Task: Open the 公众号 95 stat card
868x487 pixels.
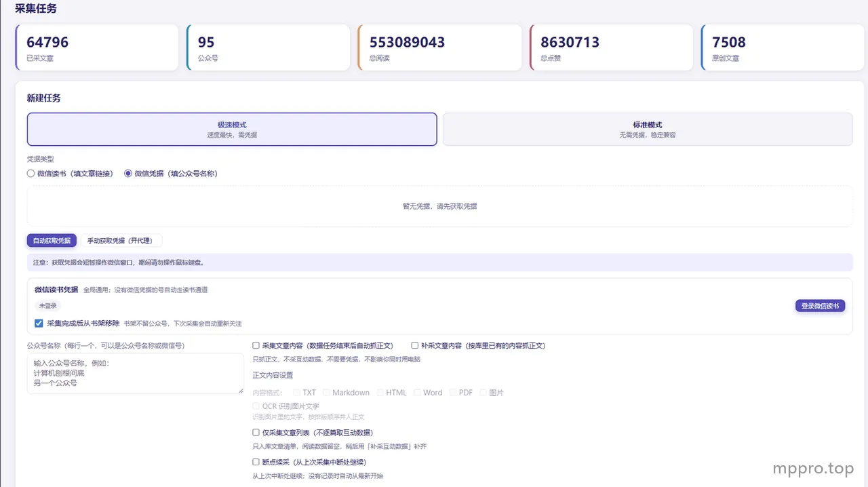Action: (x=268, y=47)
